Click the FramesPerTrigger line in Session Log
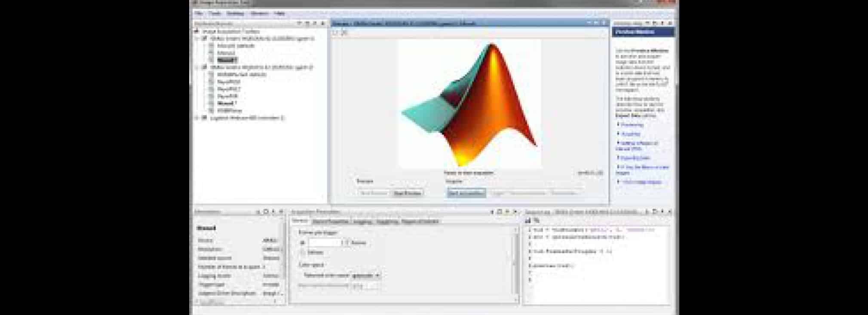868x315 pixels. point(573,251)
